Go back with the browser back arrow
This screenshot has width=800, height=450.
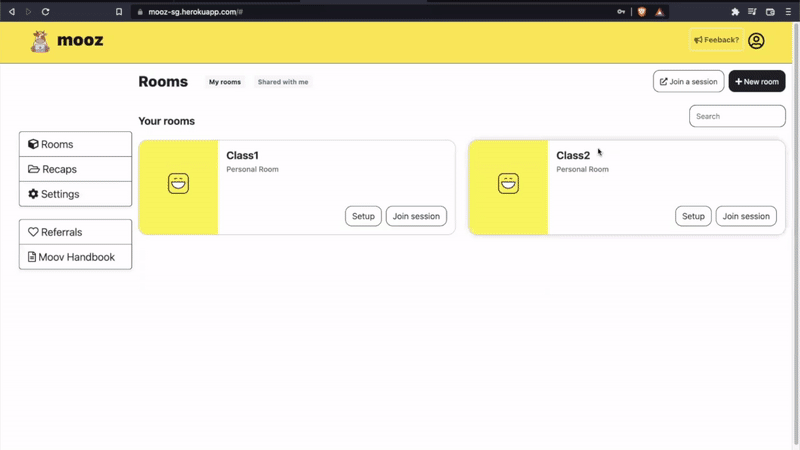(12, 12)
